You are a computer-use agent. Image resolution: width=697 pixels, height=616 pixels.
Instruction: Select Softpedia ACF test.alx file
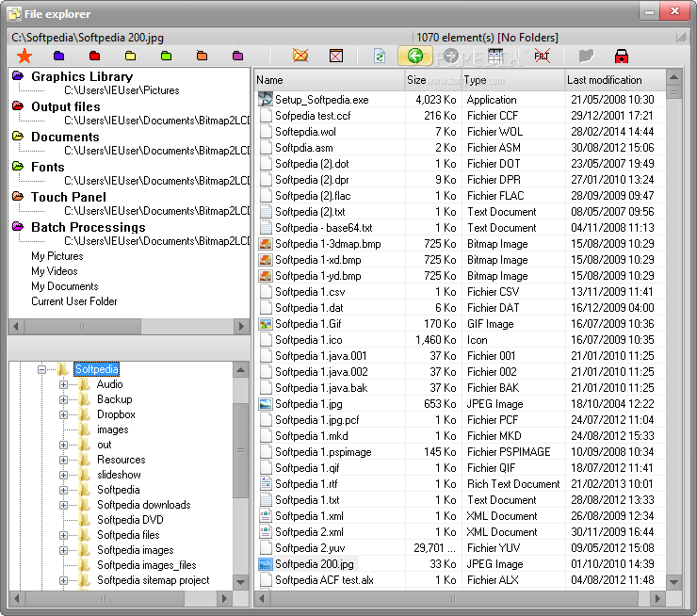(324, 580)
